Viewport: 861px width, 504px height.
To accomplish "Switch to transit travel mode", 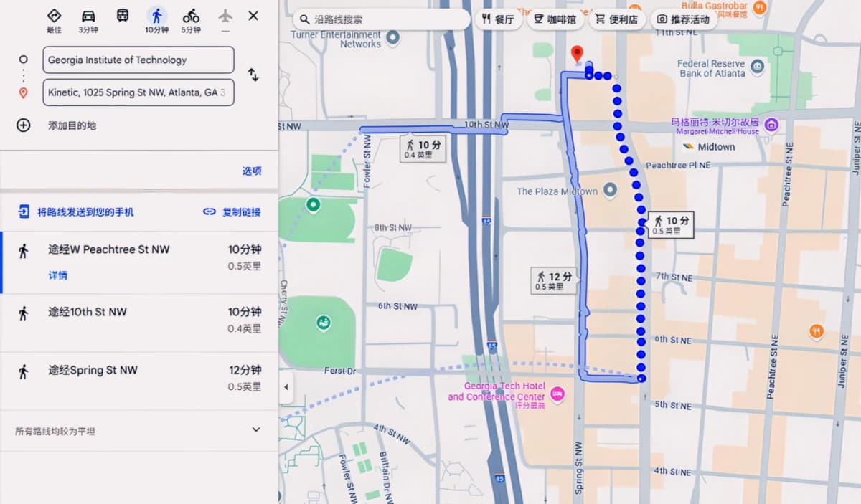I will pyautogui.click(x=123, y=16).
